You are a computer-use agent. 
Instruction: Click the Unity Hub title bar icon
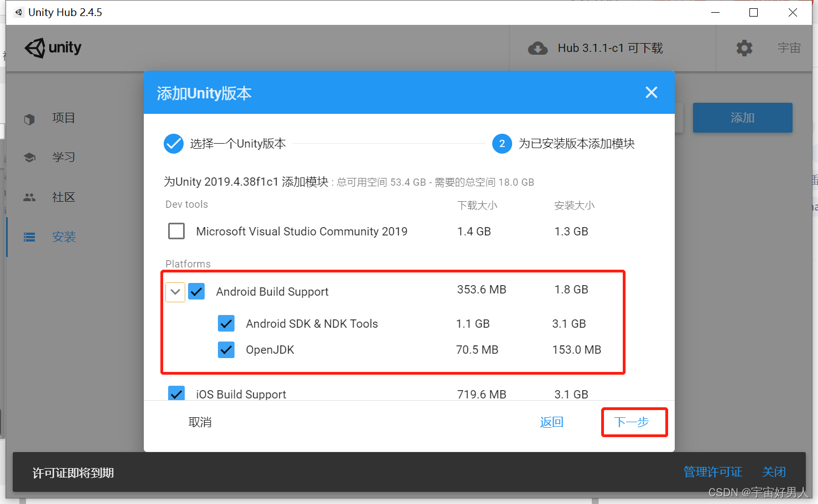click(19, 12)
